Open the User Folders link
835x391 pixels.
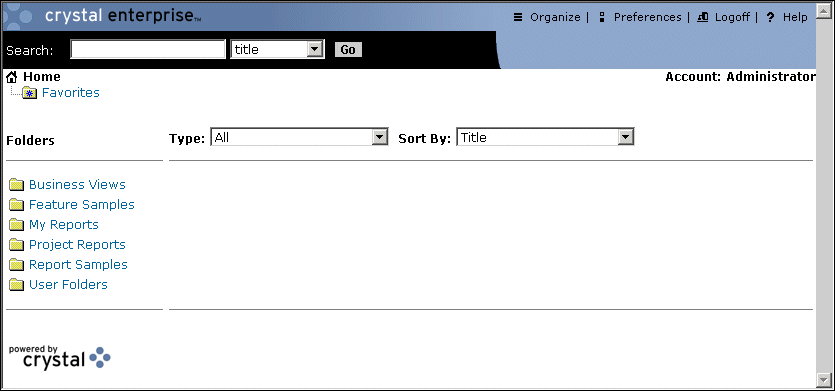(68, 284)
